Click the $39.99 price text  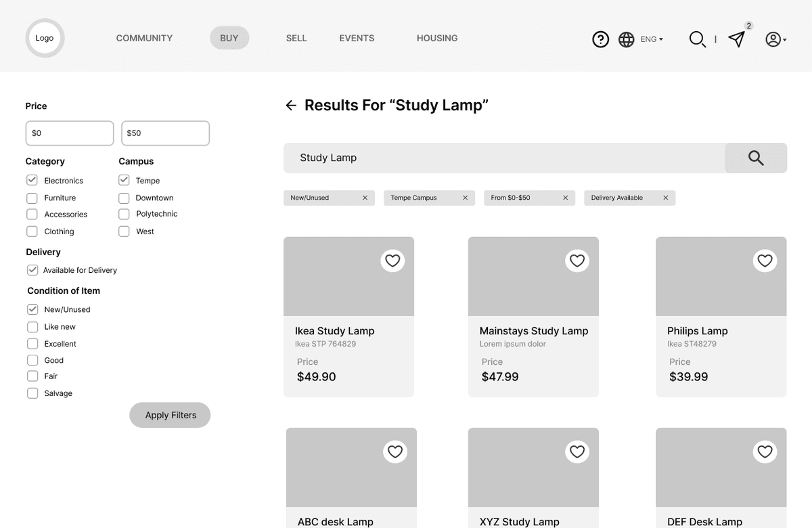coord(688,377)
